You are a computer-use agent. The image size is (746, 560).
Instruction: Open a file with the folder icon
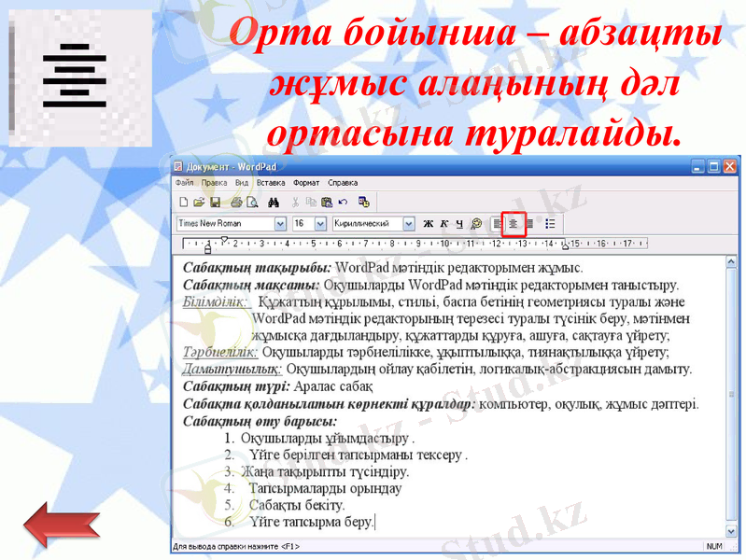(199, 203)
